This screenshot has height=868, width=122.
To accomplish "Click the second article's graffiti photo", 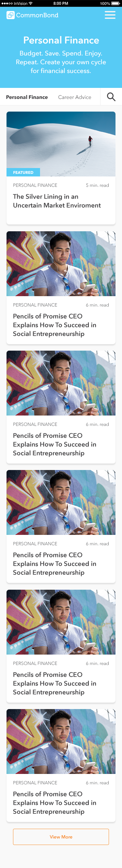I will point(61,263).
